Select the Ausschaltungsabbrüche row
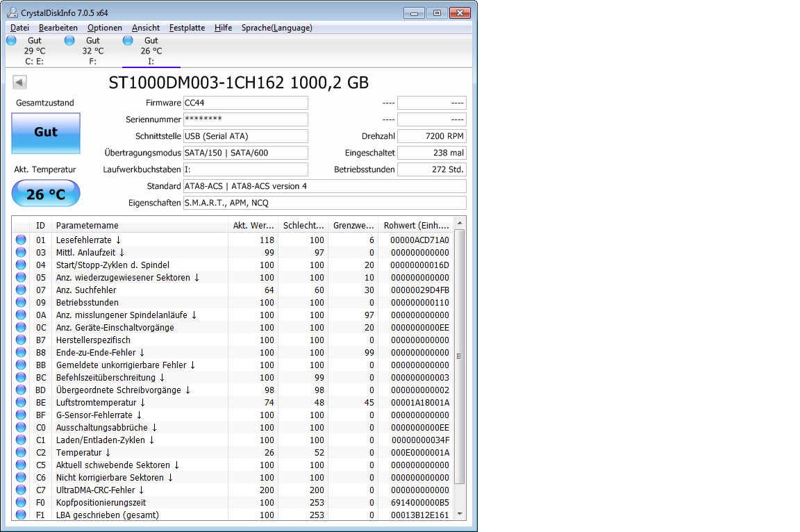The width and height of the screenshot is (800, 532). [233, 427]
